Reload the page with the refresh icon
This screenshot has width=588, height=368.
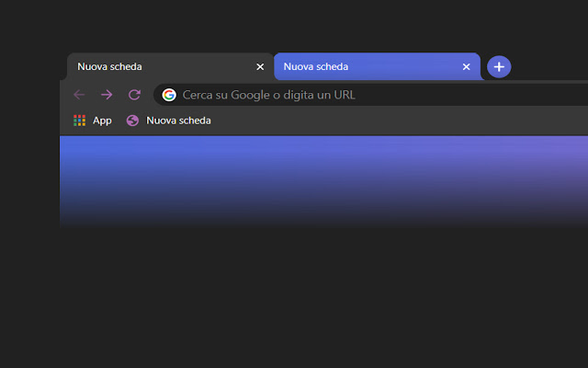135,95
